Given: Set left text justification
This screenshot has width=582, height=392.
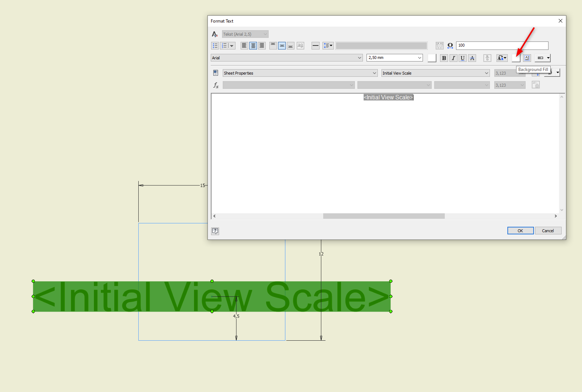Looking at the screenshot, I should click(x=244, y=45).
